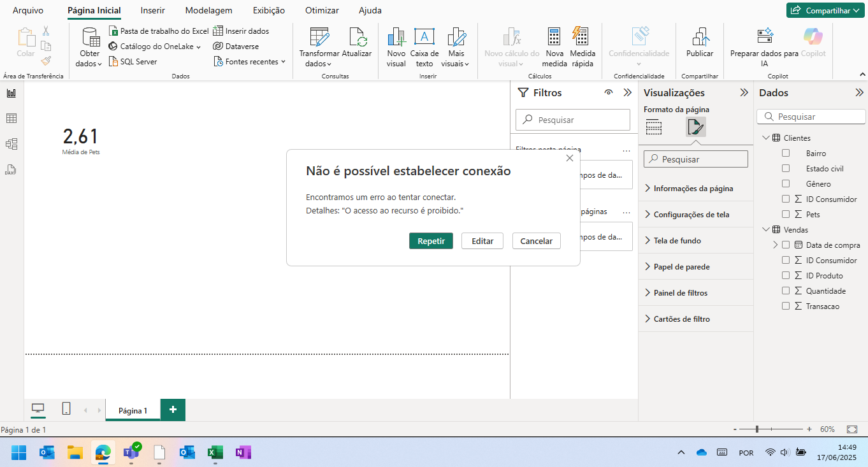Add a new page with plus button
Image resolution: width=868 pixels, height=467 pixels.
173,410
